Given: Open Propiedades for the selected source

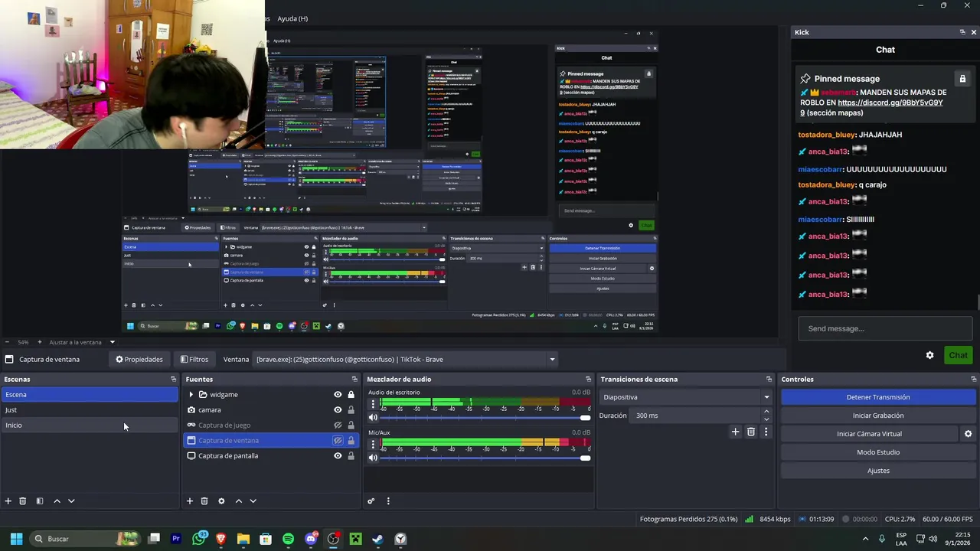Looking at the screenshot, I should point(139,359).
